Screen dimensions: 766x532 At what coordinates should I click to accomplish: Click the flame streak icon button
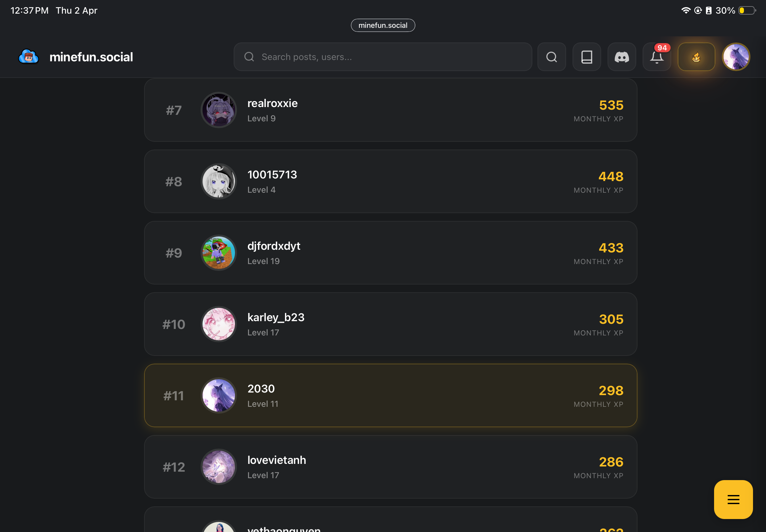(696, 57)
